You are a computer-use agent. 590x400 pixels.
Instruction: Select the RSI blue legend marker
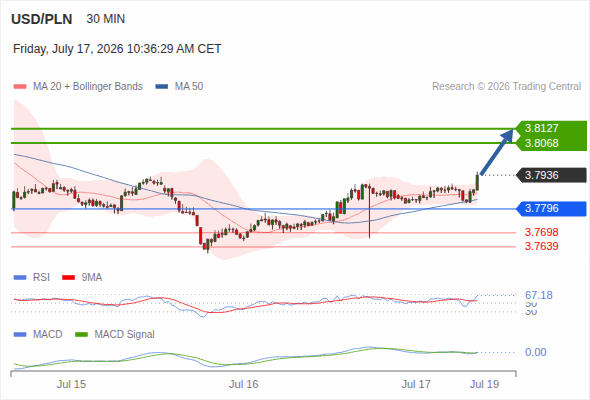20,278
